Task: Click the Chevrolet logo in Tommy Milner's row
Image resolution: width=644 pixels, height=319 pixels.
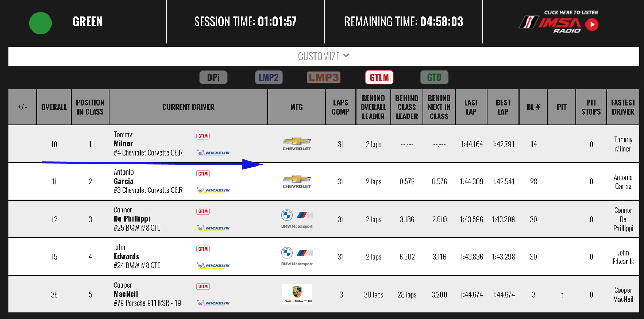Action: point(297,144)
